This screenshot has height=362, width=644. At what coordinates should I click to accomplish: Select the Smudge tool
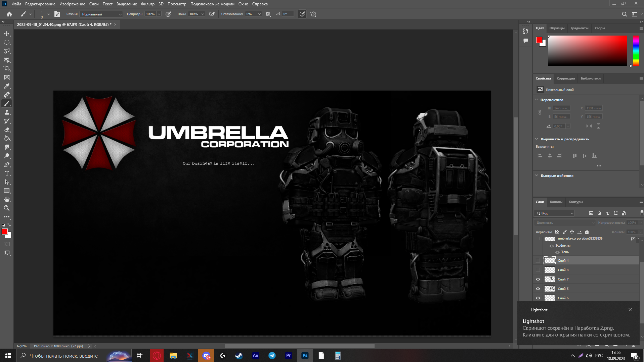(x=7, y=147)
